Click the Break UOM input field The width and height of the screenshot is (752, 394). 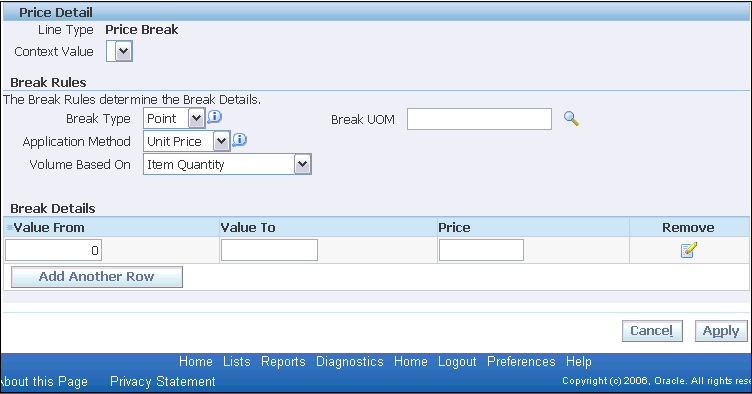479,119
